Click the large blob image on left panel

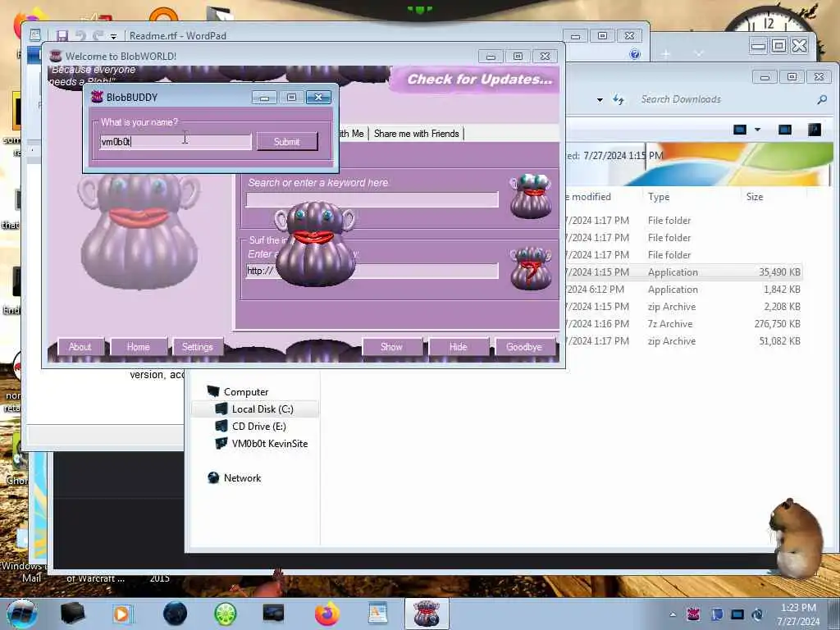(139, 231)
